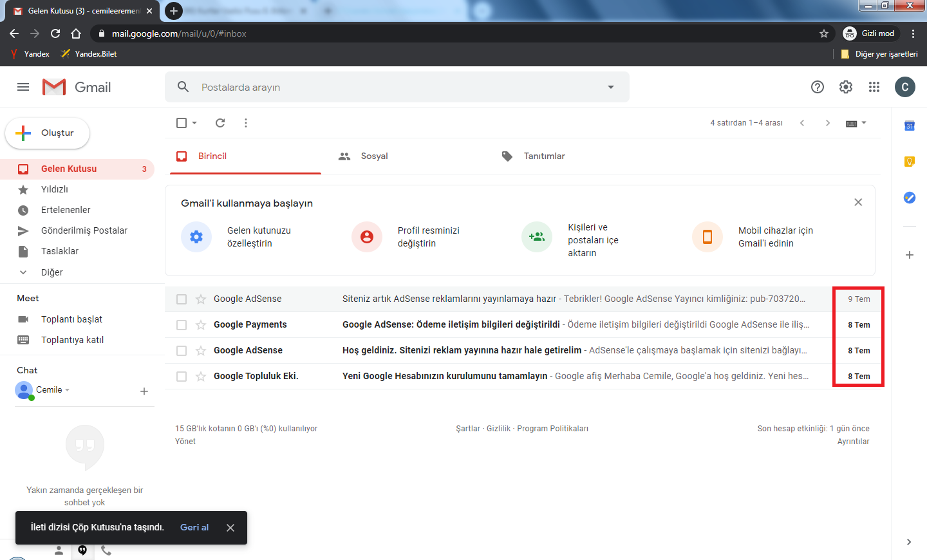Open the Google Calendar side panel

pyautogui.click(x=910, y=126)
